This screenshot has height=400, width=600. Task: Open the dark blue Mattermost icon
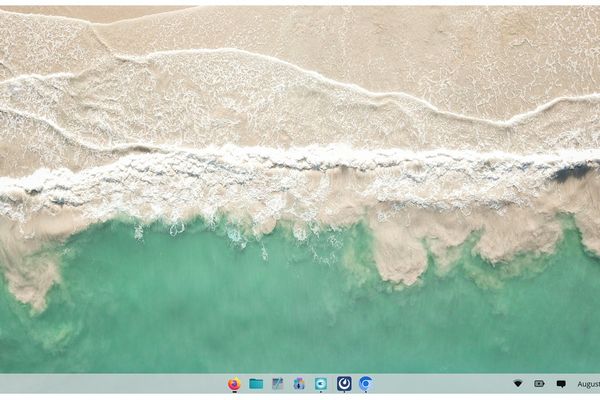click(344, 384)
